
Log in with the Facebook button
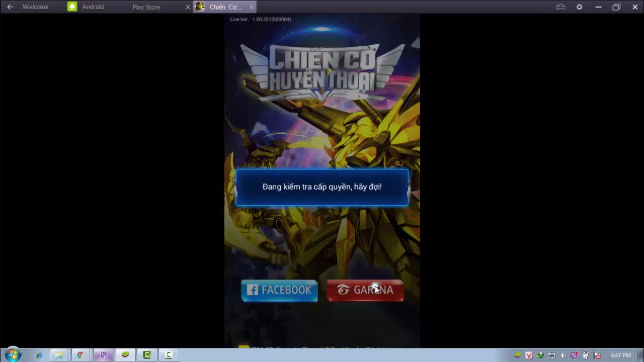click(x=279, y=290)
